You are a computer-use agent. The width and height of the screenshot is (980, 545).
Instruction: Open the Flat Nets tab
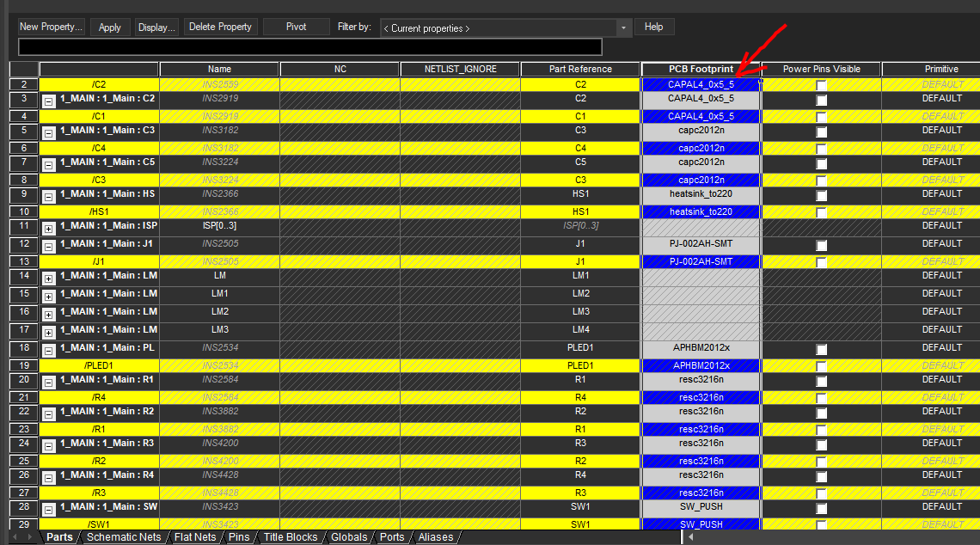click(195, 536)
